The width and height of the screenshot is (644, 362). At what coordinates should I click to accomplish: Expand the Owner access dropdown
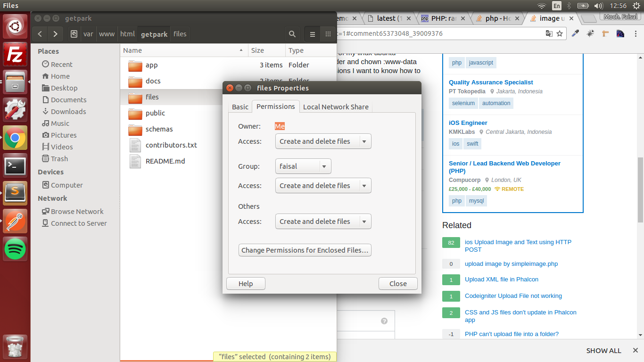(323, 141)
